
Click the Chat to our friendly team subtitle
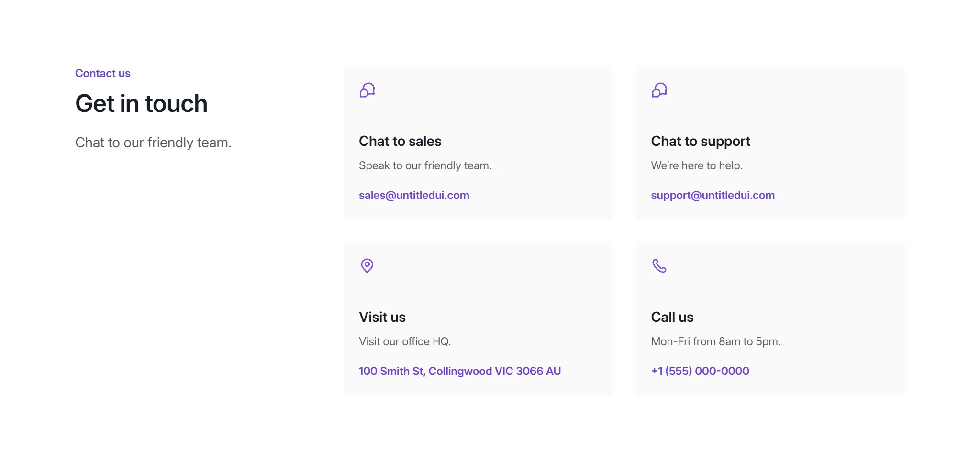click(x=153, y=143)
